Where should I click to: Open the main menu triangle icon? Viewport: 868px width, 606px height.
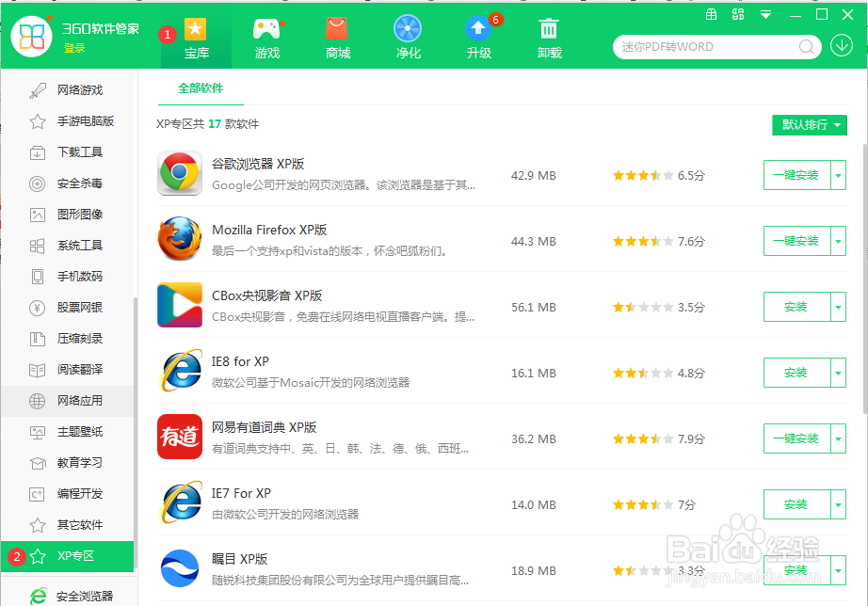pyautogui.click(x=765, y=15)
